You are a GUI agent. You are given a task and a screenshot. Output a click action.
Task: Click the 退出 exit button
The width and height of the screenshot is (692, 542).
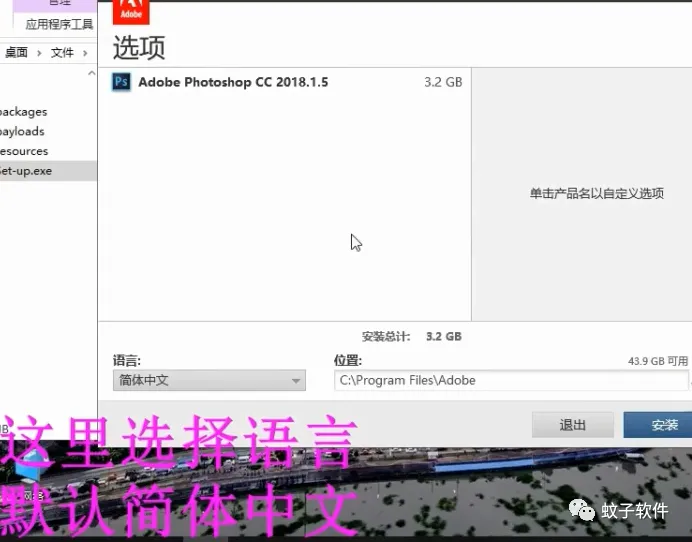[x=572, y=425]
